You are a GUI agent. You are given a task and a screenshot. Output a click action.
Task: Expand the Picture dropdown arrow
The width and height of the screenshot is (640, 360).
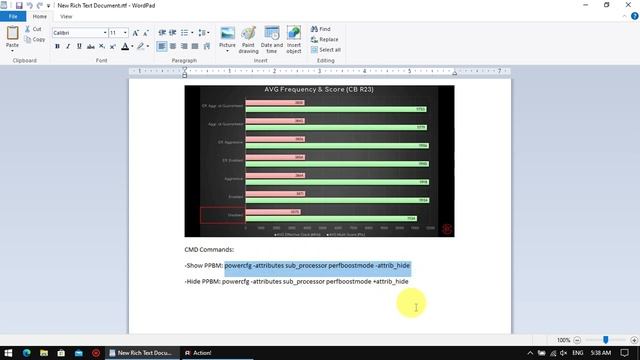click(x=227, y=51)
